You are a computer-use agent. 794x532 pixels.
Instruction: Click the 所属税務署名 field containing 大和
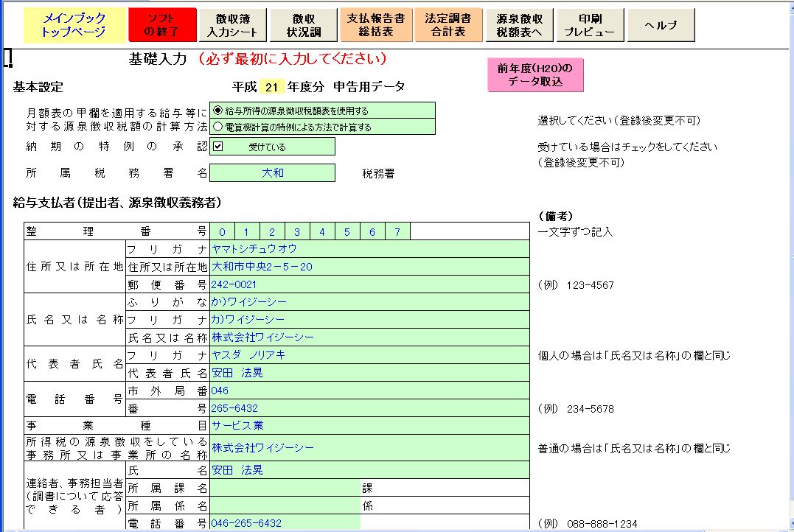pos(272,173)
